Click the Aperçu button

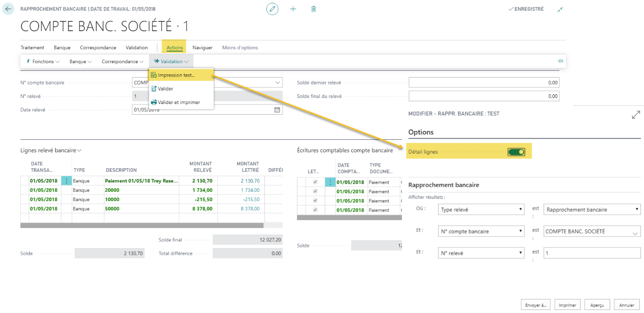tap(597, 305)
